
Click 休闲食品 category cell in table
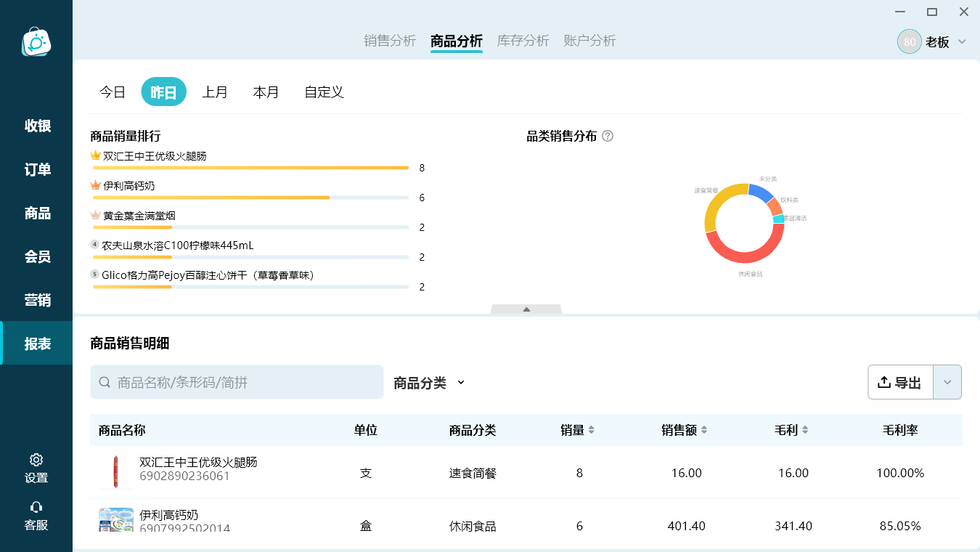(473, 526)
